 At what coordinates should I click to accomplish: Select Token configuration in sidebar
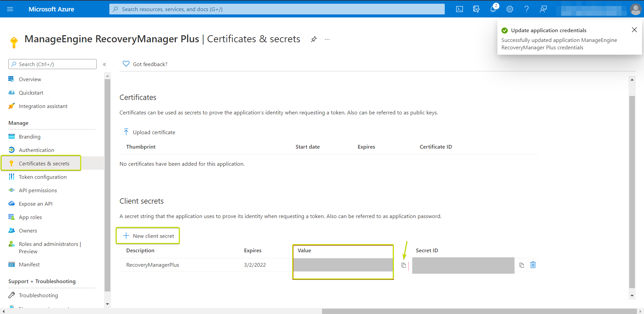click(x=43, y=177)
